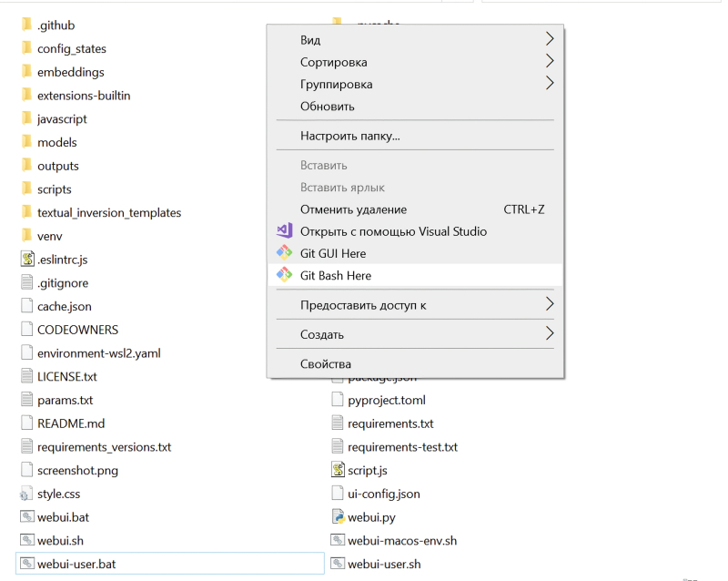Select the script.js file icon
The image size is (728, 581).
pos(338,470)
